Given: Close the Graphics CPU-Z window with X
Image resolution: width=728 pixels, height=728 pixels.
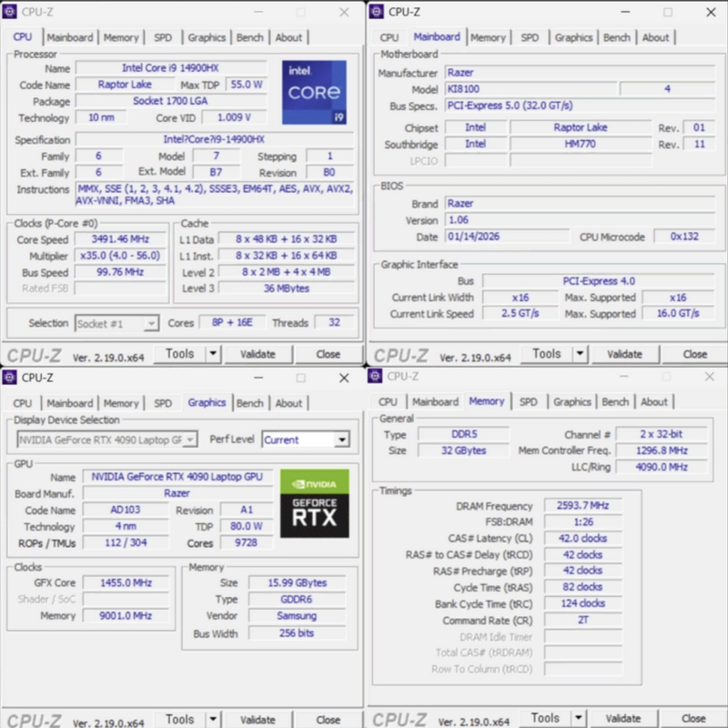Looking at the screenshot, I should [x=344, y=378].
